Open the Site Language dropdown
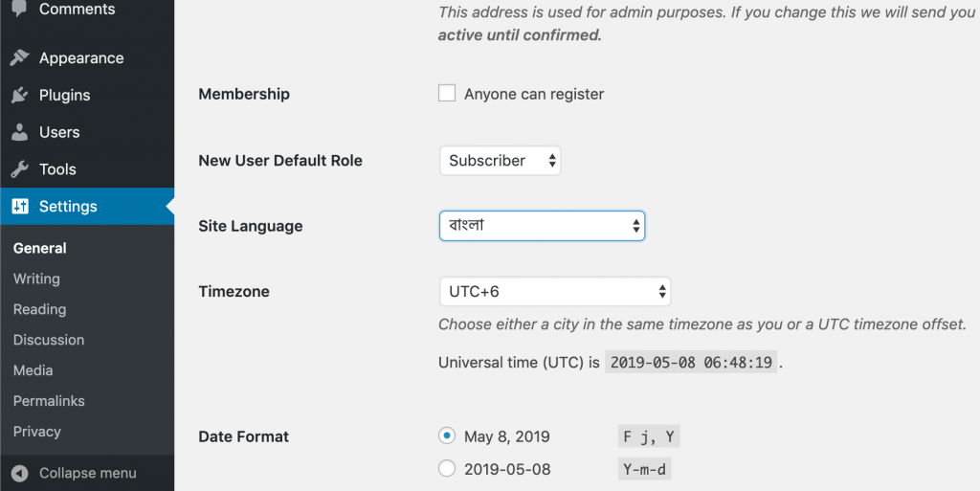 click(x=542, y=226)
